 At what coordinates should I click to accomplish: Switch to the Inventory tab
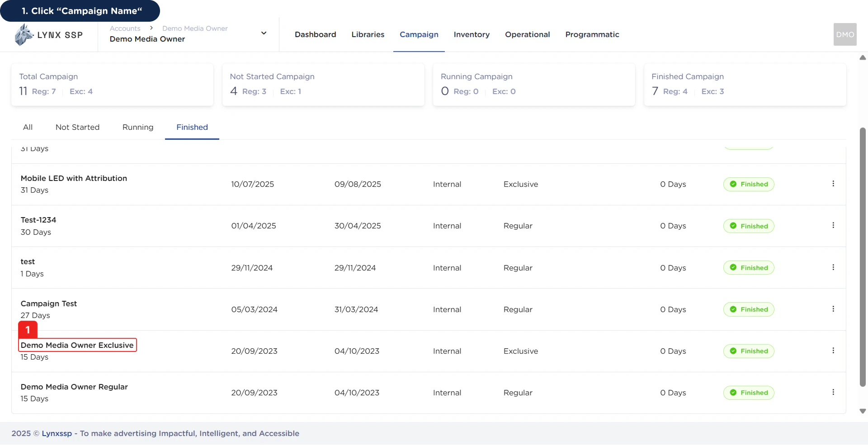click(472, 34)
